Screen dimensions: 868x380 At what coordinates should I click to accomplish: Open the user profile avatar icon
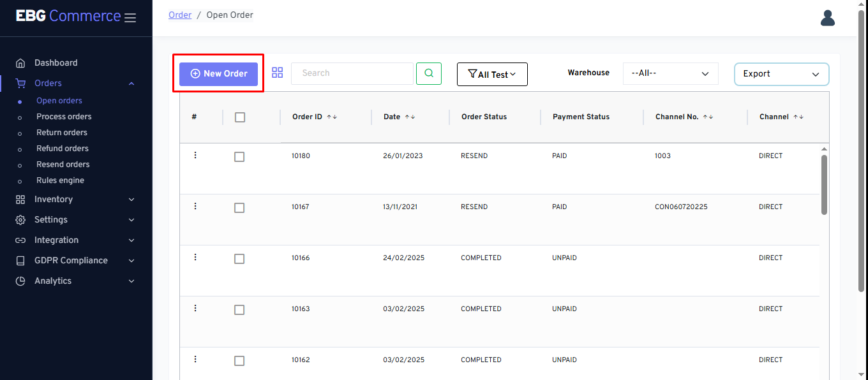point(827,18)
